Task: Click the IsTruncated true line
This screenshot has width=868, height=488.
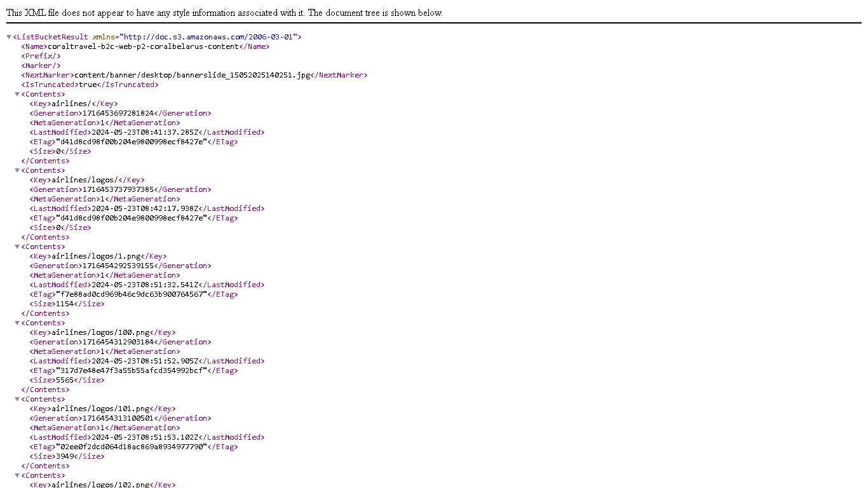Action: (90, 85)
